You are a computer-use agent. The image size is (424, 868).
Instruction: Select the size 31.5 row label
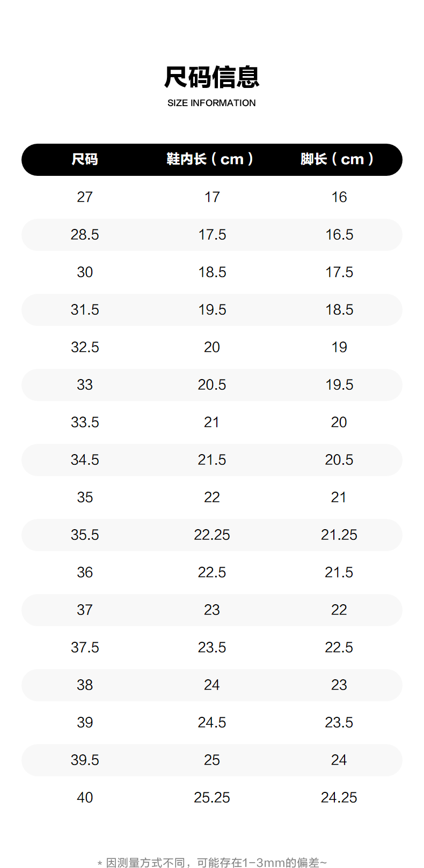point(85,310)
